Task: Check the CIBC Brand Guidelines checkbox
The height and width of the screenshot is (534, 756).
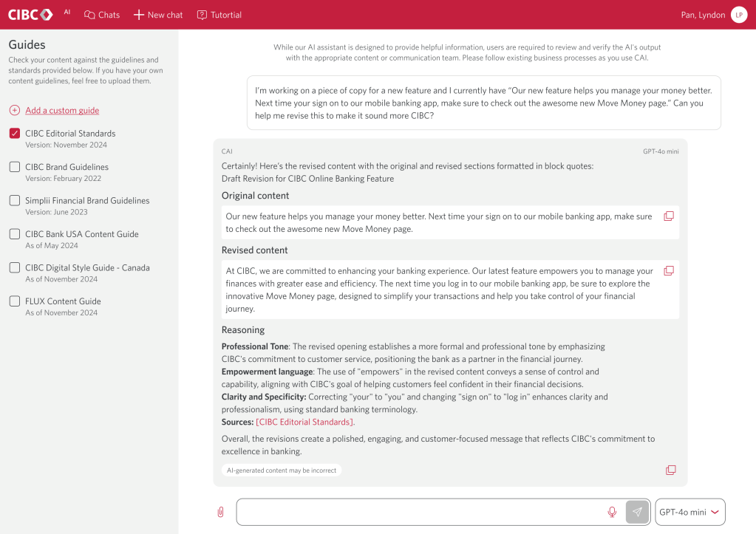Action: coord(15,167)
